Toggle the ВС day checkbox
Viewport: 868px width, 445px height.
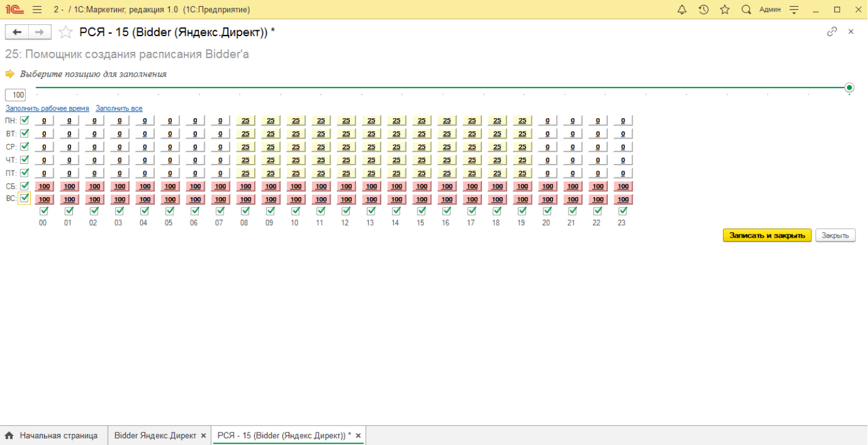(25, 198)
